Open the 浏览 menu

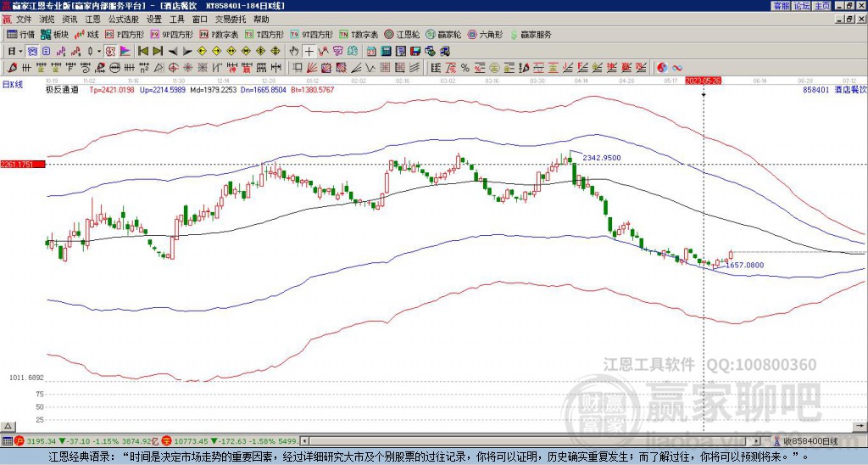pyautogui.click(x=47, y=20)
